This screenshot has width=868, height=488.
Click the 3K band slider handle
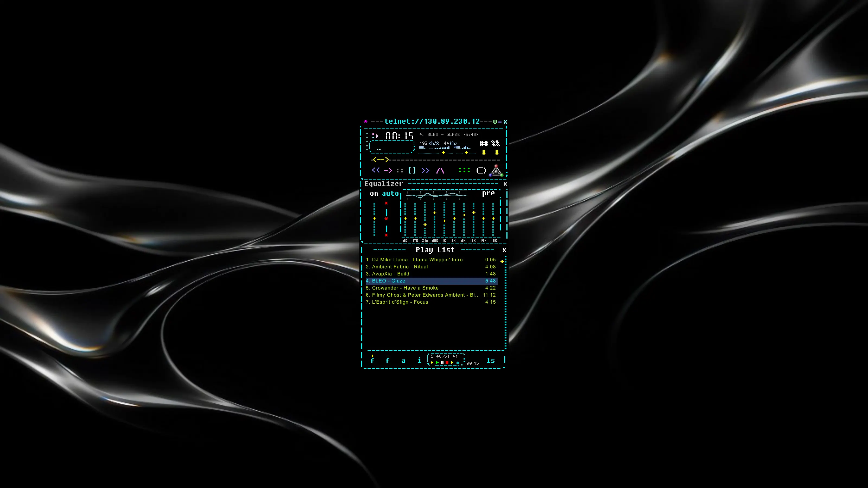(x=454, y=219)
